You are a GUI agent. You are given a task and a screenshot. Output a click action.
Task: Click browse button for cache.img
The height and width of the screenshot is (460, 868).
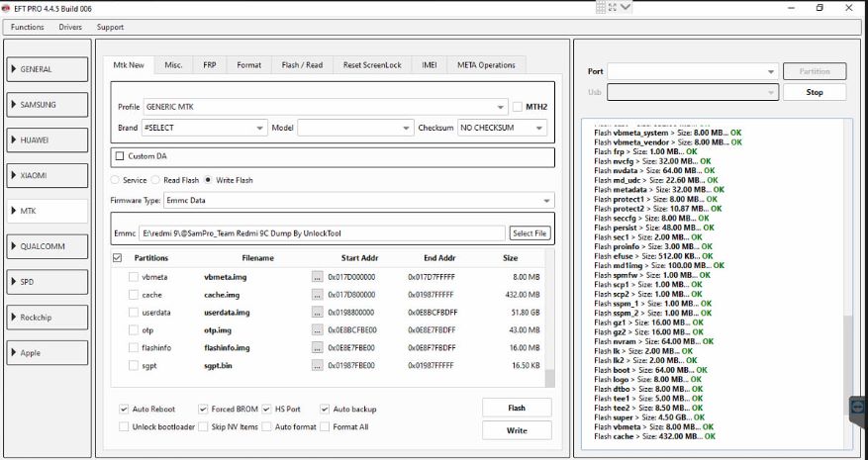pyautogui.click(x=317, y=295)
